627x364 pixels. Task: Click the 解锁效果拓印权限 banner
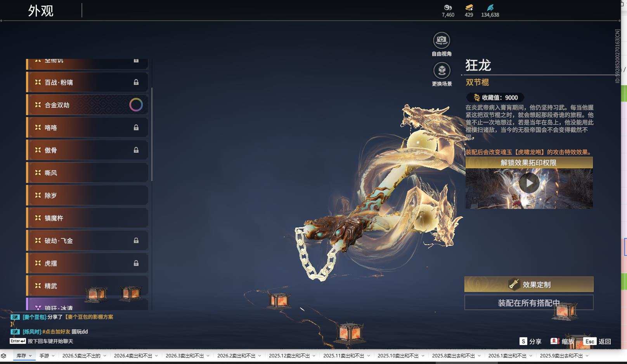pyautogui.click(x=529, y=162)
